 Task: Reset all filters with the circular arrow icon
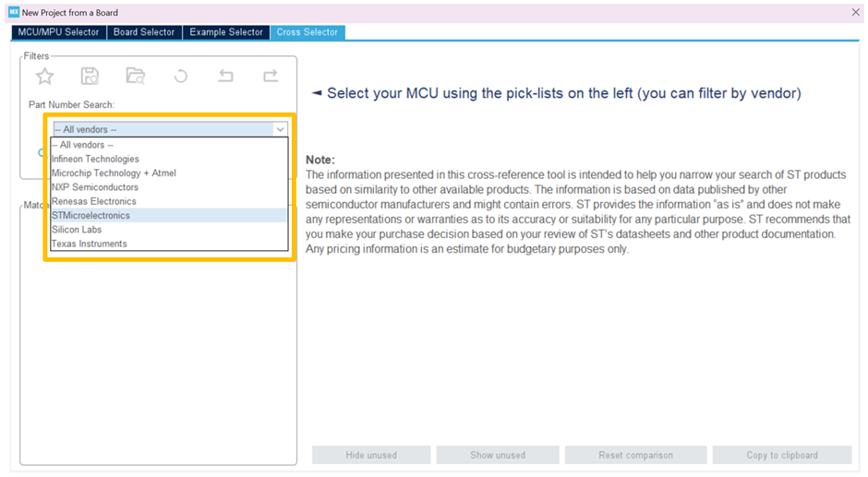pyautogui.click(x=181, y=77)
